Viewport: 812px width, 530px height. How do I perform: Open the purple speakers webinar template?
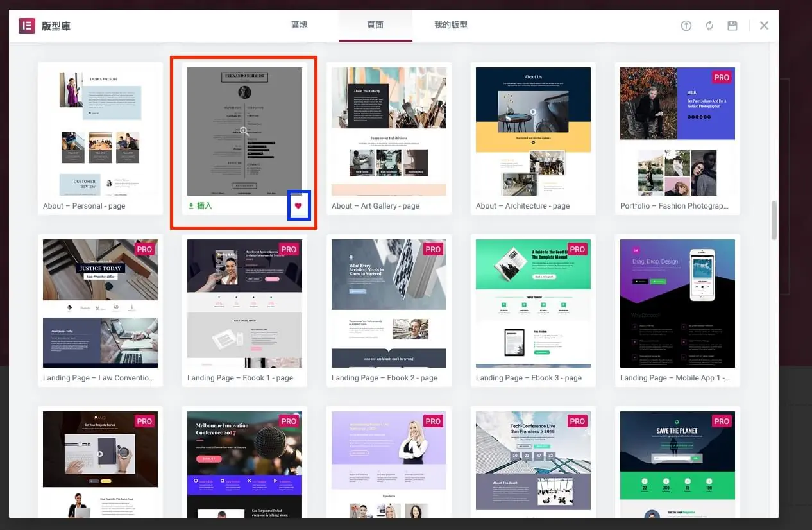(389, 465)
